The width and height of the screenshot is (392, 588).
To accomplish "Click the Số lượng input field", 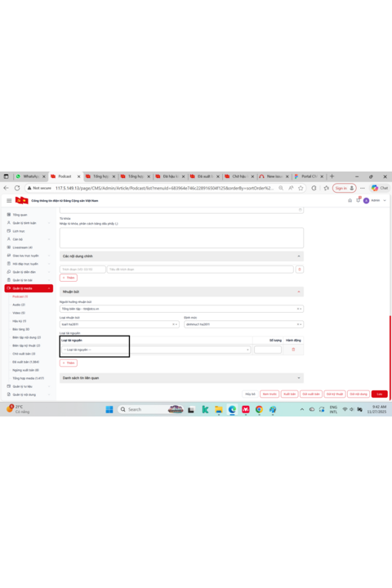I will click(x=268, y=350).
